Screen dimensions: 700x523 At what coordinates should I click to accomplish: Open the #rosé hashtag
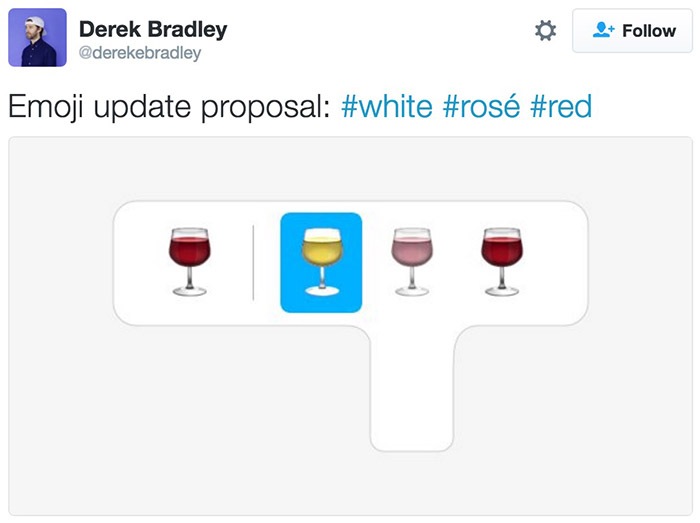pos(482,106)
